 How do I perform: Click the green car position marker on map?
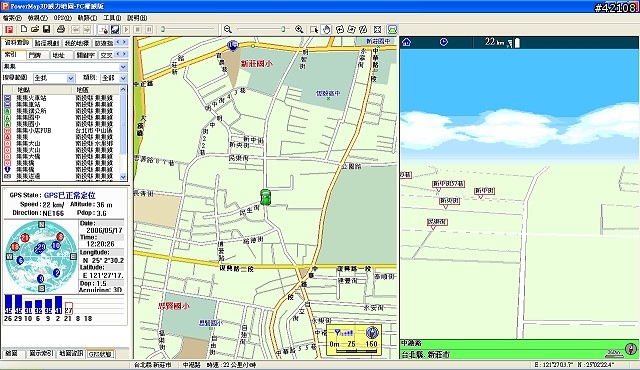pos(265,197)
